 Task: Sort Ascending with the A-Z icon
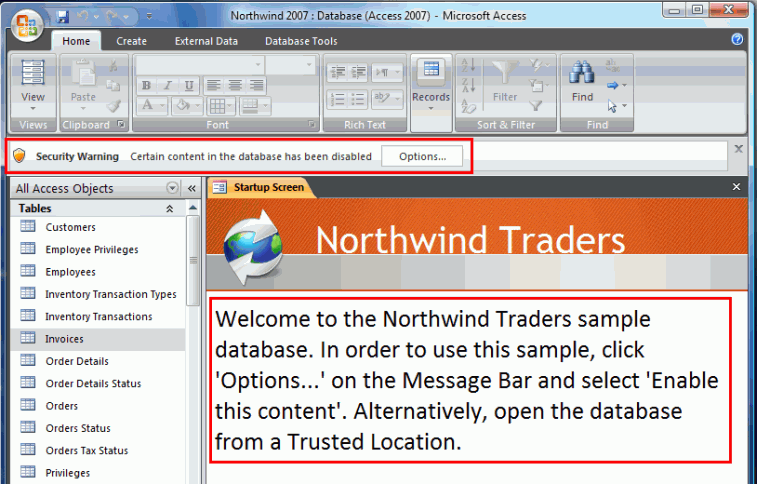tap(468, 65)
